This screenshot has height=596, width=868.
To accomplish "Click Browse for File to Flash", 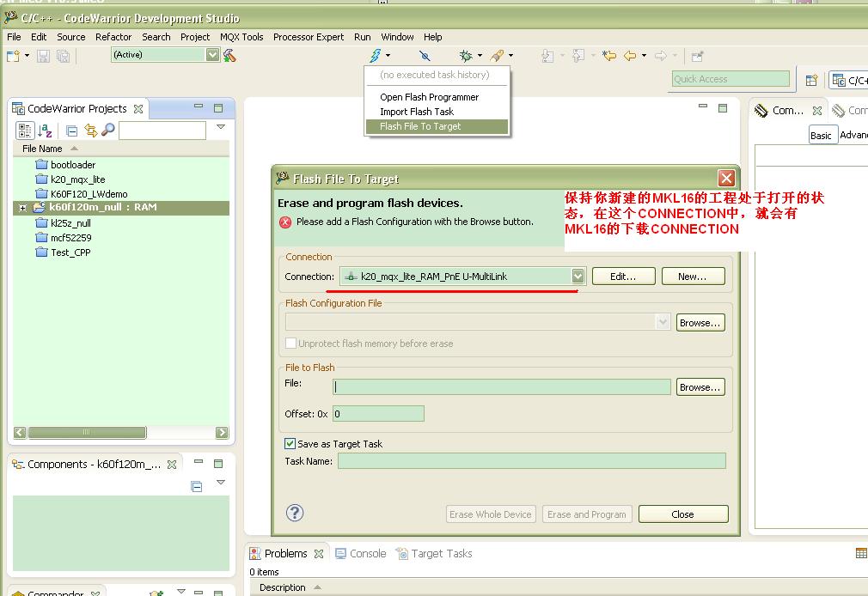I will (x=700, y=386).
